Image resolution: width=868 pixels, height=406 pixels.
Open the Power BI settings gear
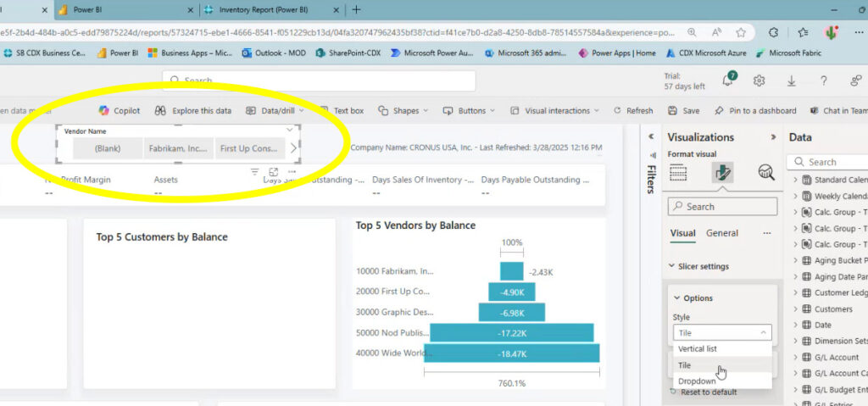click(759, 81)
